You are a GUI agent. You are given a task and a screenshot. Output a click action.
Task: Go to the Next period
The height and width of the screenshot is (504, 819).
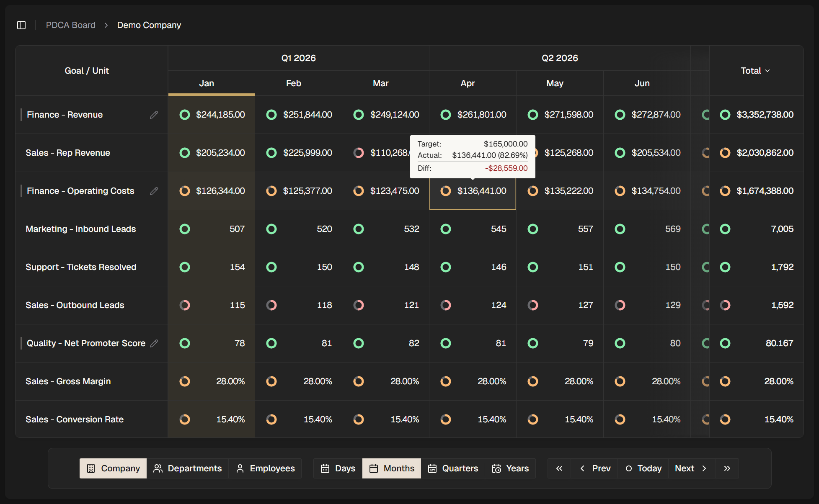pyautogui.click(x=691, y=468)
